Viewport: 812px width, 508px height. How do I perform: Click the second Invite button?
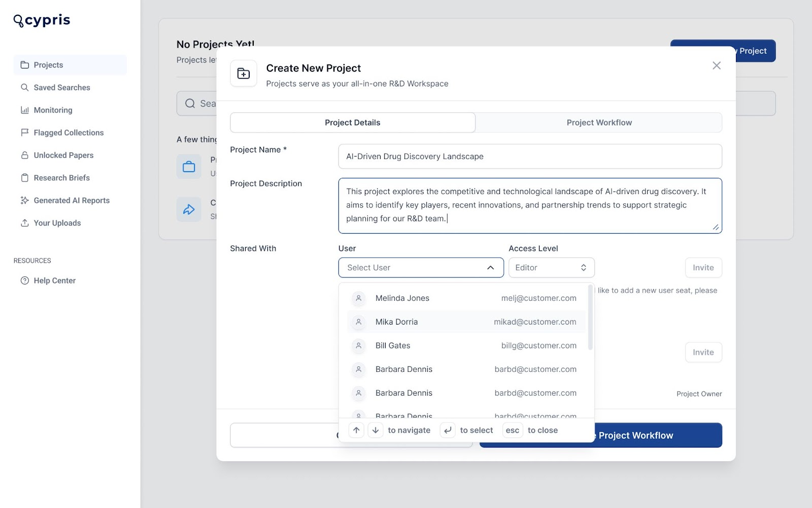703,352
